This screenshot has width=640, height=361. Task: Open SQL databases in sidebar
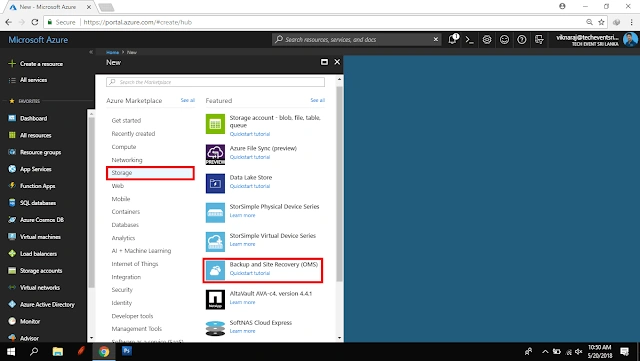click(x=38, y=203)
